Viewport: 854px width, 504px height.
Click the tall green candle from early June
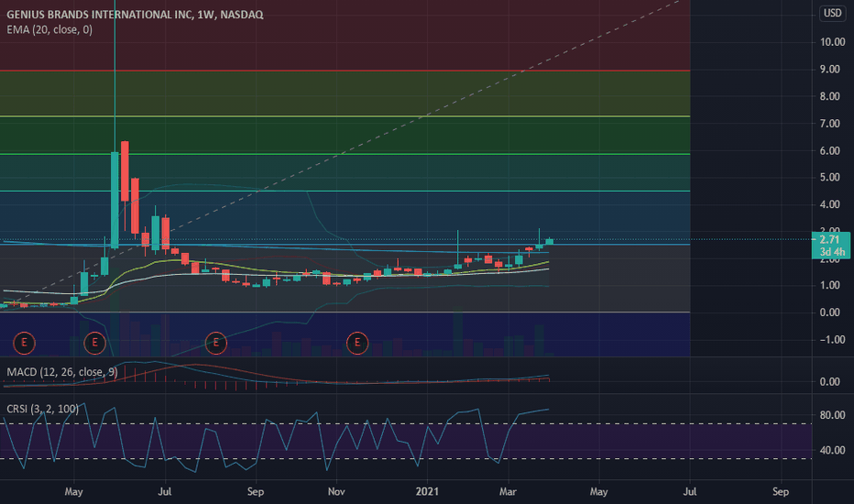point(115,200)
